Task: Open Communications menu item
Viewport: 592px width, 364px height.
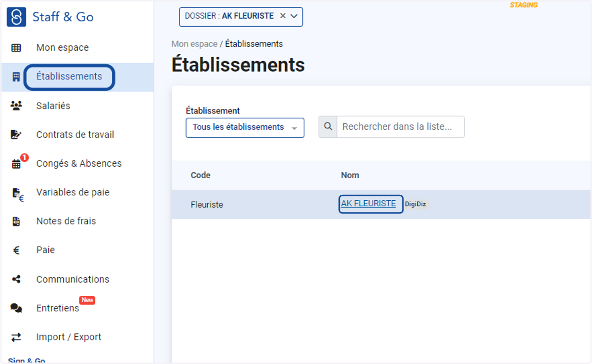Action: [73, 279]
